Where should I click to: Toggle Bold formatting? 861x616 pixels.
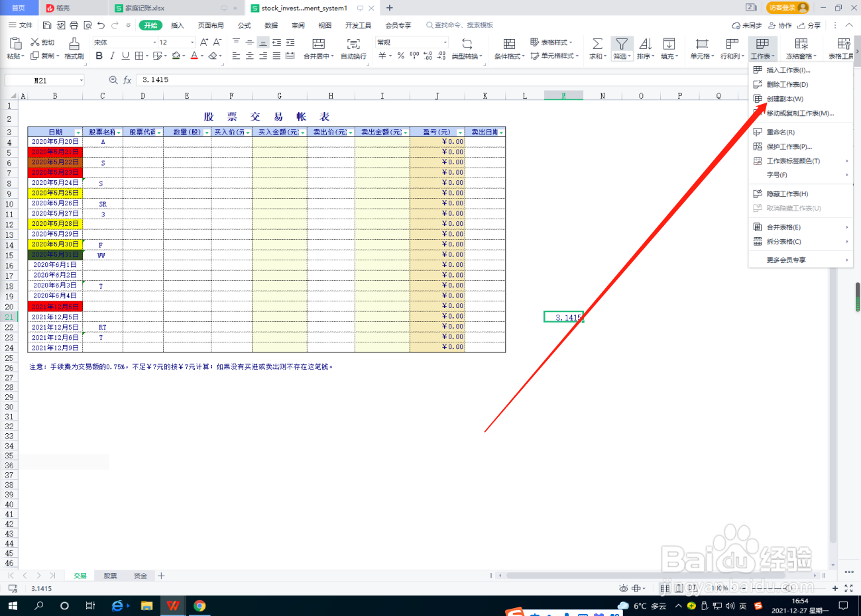(x=99, y=56)
